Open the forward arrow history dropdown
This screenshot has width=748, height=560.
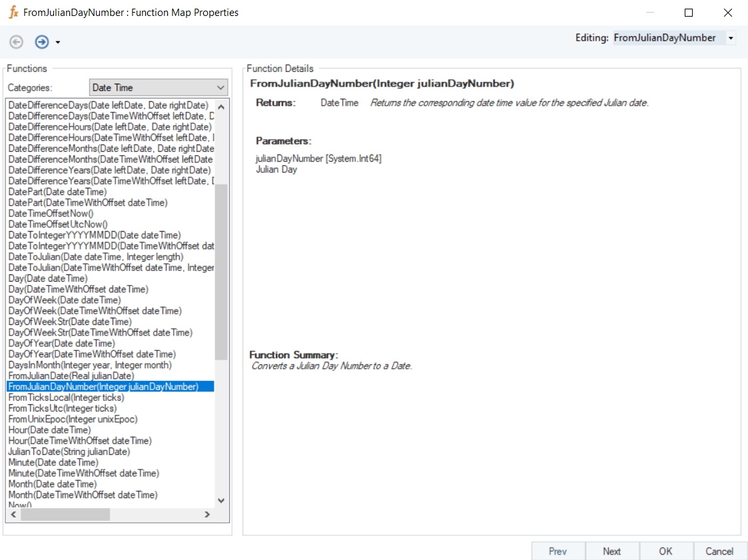point(58,43)
